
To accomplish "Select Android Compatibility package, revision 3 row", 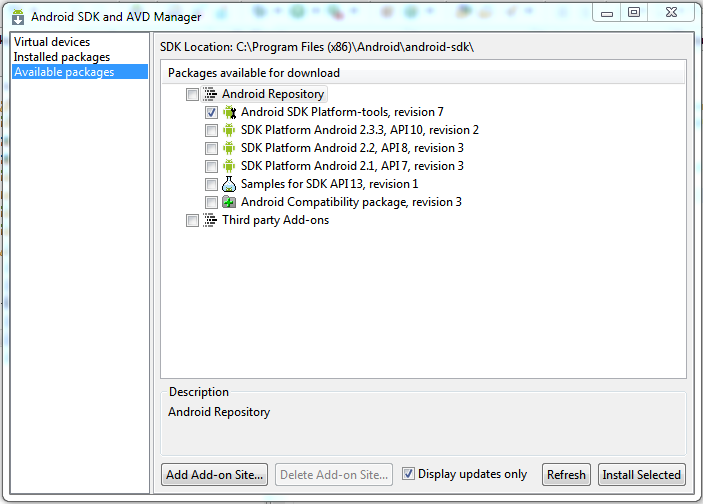I will click(x=351, y=202).
